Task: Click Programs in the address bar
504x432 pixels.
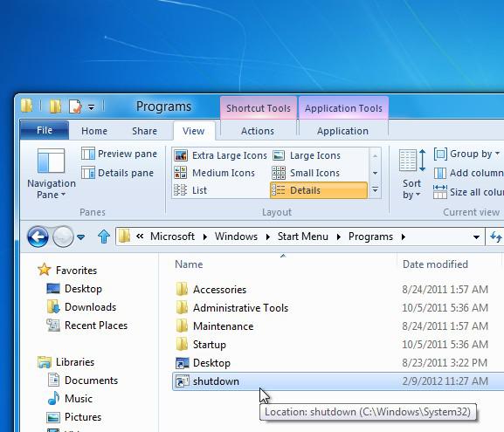Action: click(370, 237)
